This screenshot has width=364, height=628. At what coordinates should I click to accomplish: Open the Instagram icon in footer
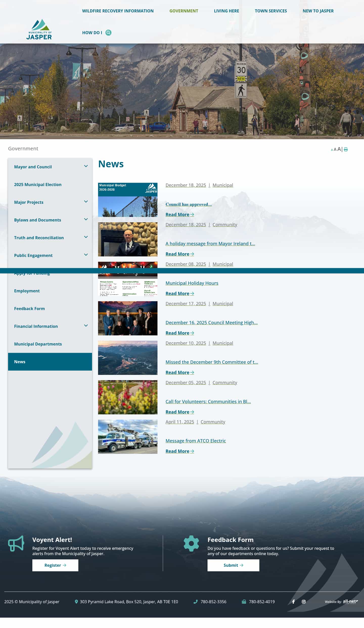(x=304, y=602)
